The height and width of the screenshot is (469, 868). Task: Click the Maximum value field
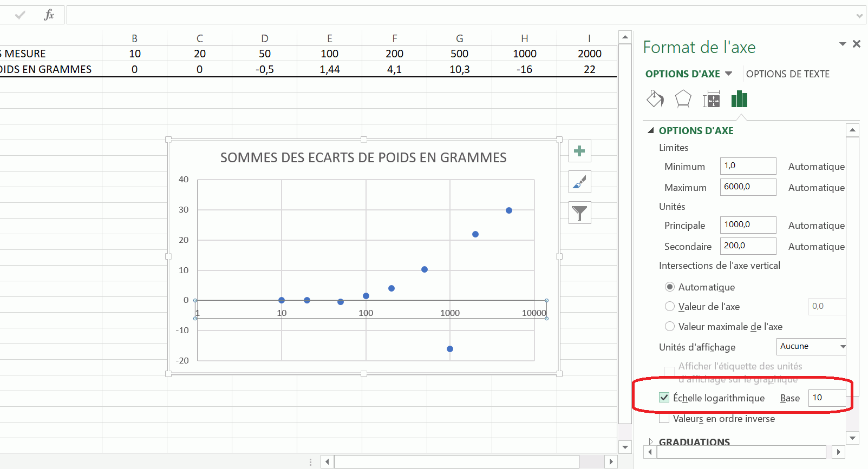click(748, 187)
